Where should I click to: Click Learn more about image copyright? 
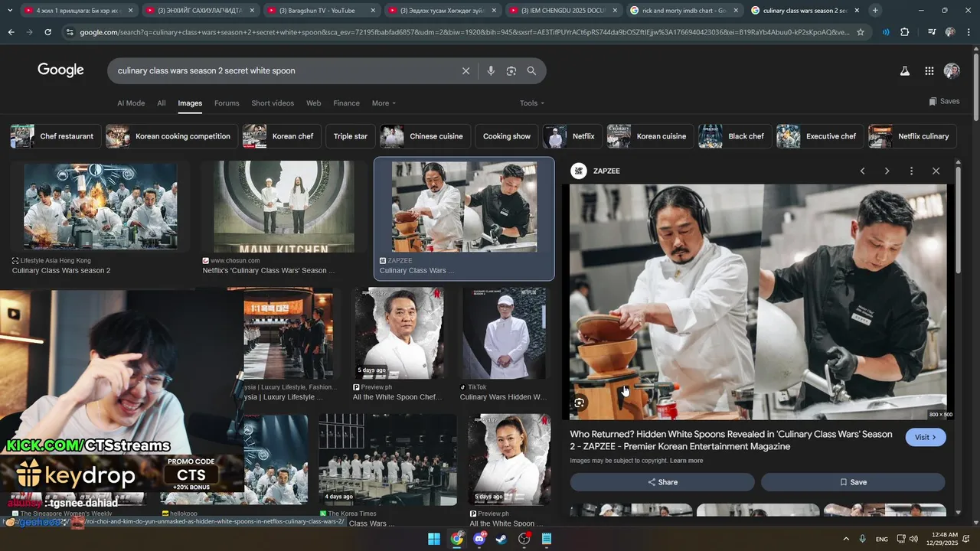pos(686,461)
